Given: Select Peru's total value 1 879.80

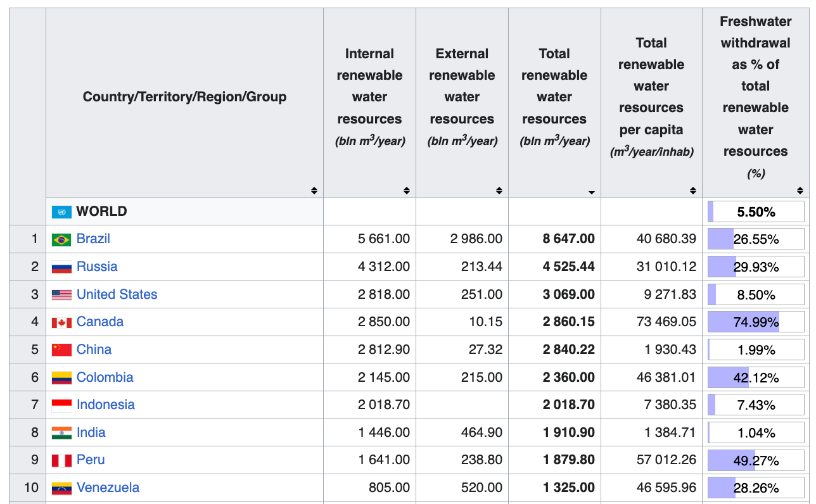Looking at the screenshot, I should pyautogui.click(x=568, y=460).
